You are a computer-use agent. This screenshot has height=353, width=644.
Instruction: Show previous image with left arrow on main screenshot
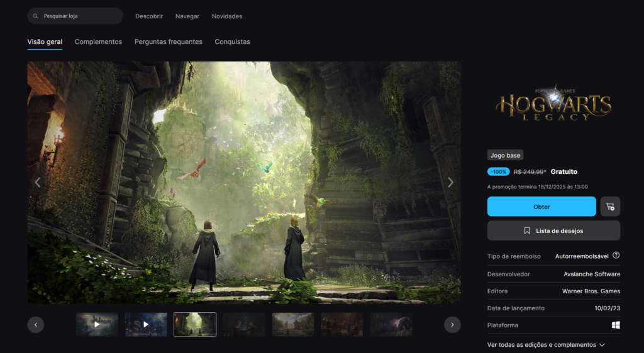pos(38,182)
